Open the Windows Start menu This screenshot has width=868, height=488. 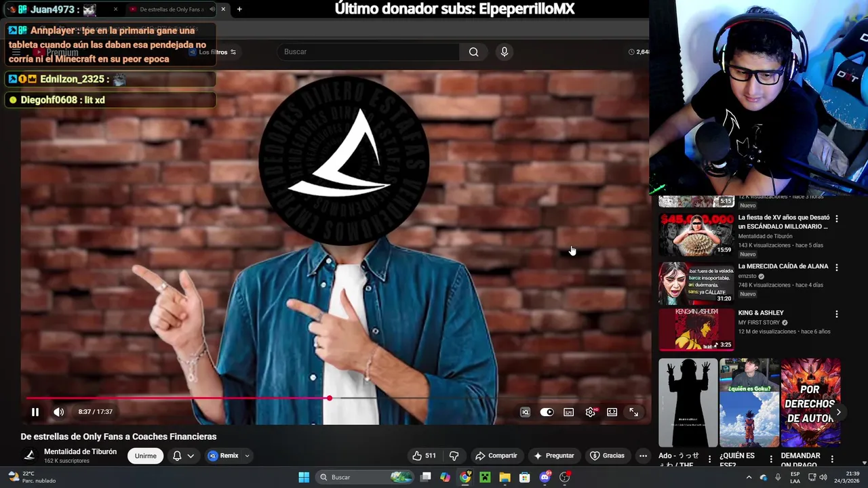(304, 477)
